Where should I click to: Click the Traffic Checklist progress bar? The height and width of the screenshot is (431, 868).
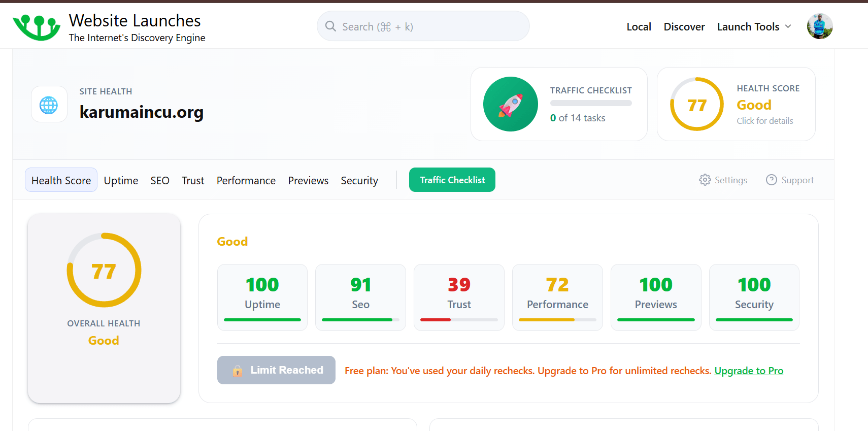pos(591,103)
